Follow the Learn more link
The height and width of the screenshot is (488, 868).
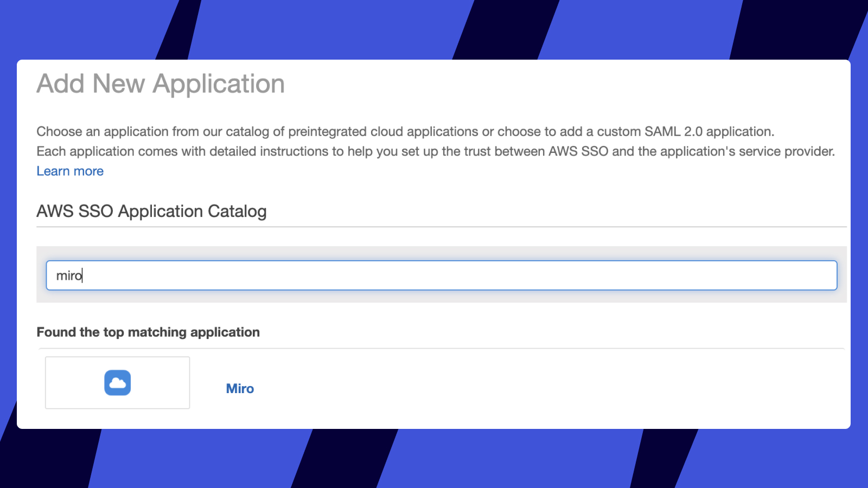(x=70, y=171)
